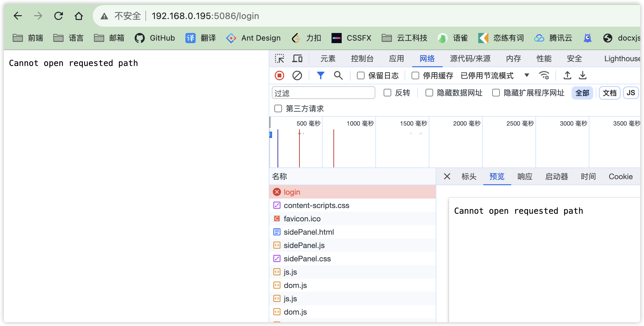Click the JS request type filter
This screenshot has height=326, width=644.
[x=631, y=92]
